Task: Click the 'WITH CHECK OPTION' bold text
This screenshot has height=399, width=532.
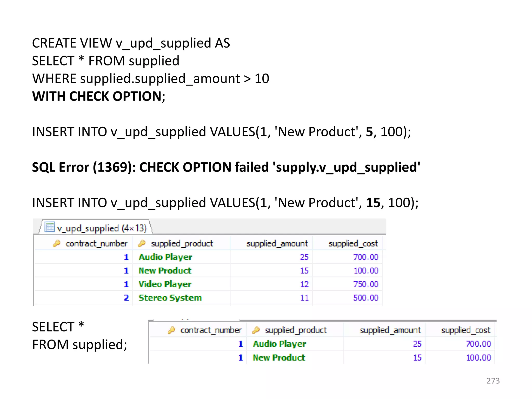Action: tap(97, 96)
